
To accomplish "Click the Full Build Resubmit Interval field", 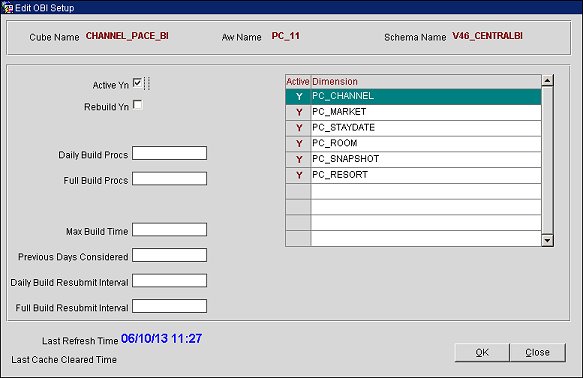I will [170, 306].
